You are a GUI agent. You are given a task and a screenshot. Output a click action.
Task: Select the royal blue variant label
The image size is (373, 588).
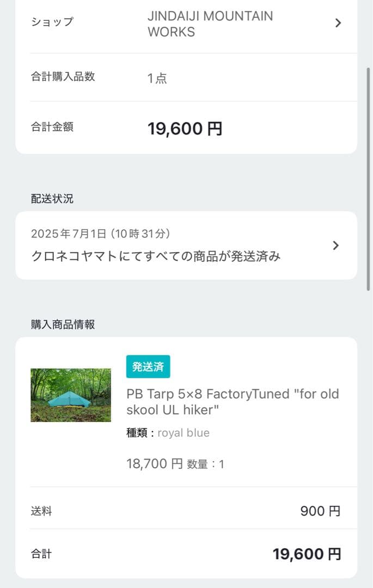pos(182,433)
